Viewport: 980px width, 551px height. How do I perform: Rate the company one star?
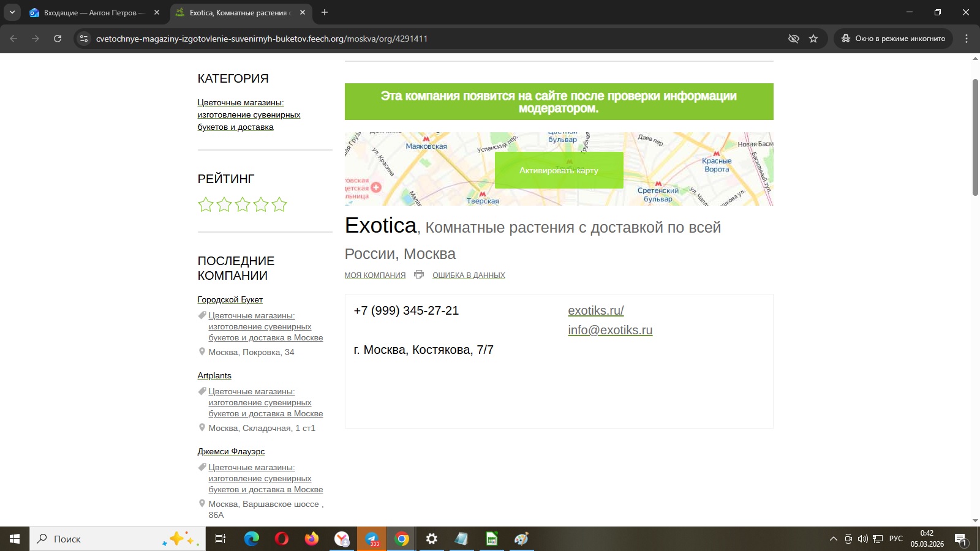(x=206, y=204)
